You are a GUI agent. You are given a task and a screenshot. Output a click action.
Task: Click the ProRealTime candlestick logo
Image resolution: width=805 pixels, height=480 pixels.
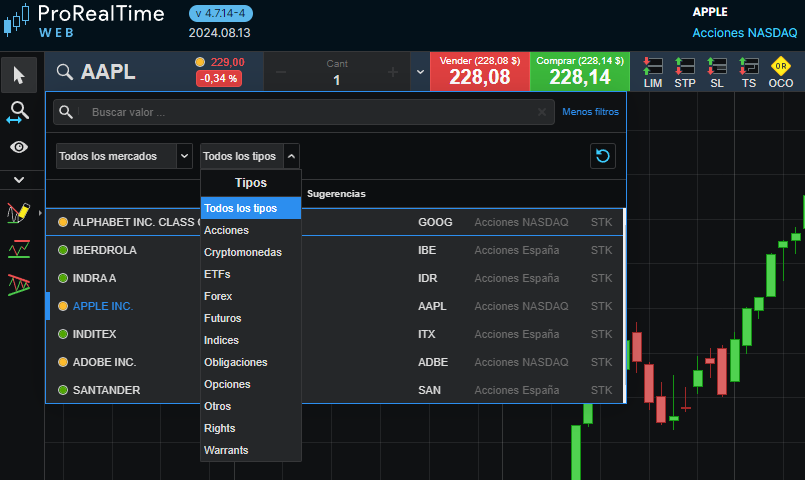click(16, 21)
